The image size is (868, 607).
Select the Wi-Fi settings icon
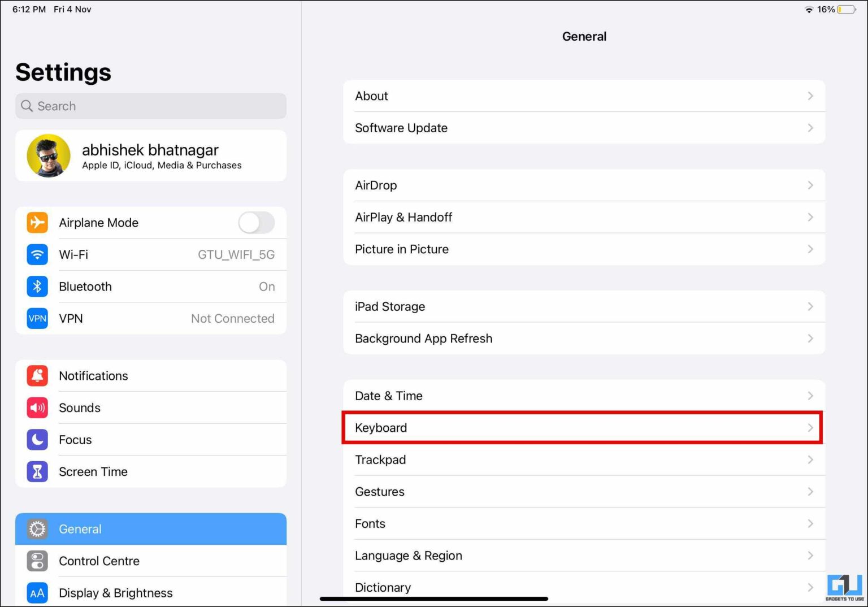37,254
